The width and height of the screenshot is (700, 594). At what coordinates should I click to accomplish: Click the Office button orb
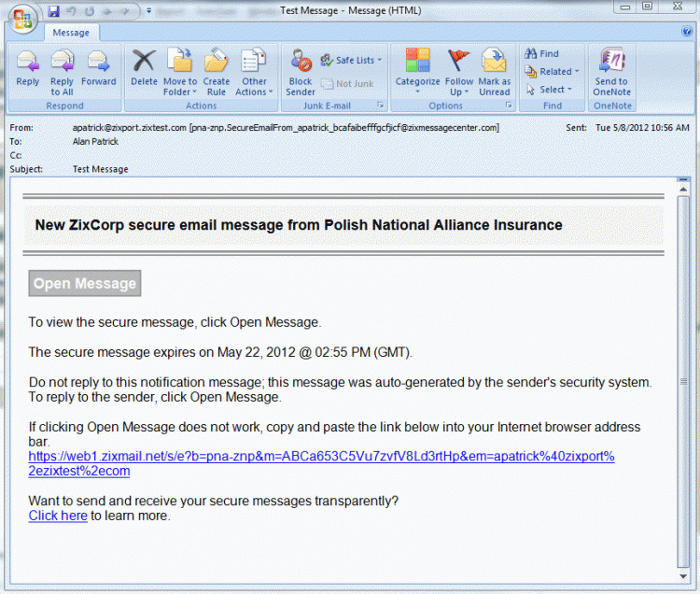click(x=22, y=19)
